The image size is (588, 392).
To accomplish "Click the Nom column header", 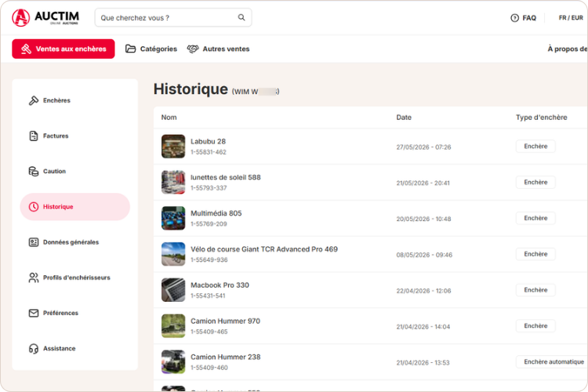I will point(169,118).
